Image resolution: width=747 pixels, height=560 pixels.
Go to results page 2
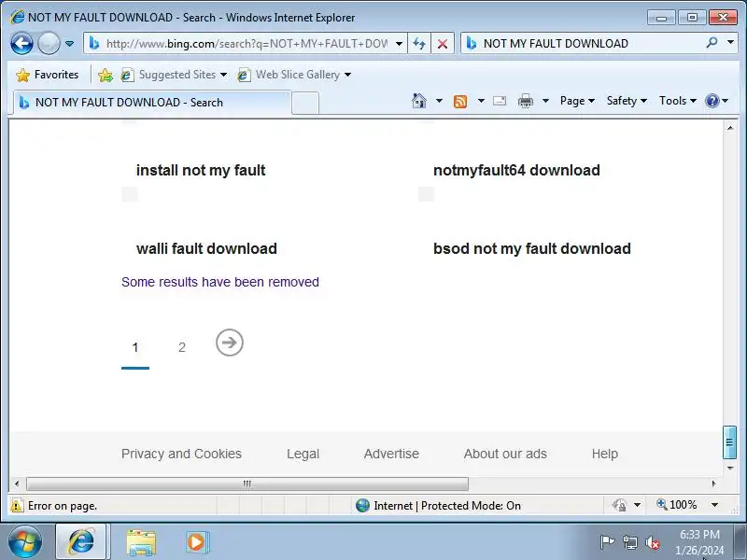(x=182, y=347)
